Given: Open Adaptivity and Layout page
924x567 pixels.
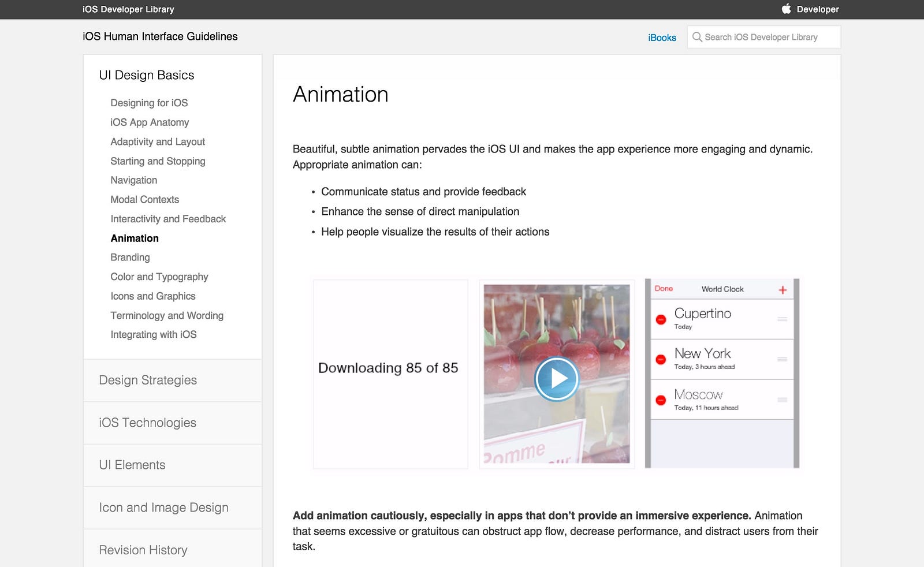Looking at the screenshot, I should [158, 141].
